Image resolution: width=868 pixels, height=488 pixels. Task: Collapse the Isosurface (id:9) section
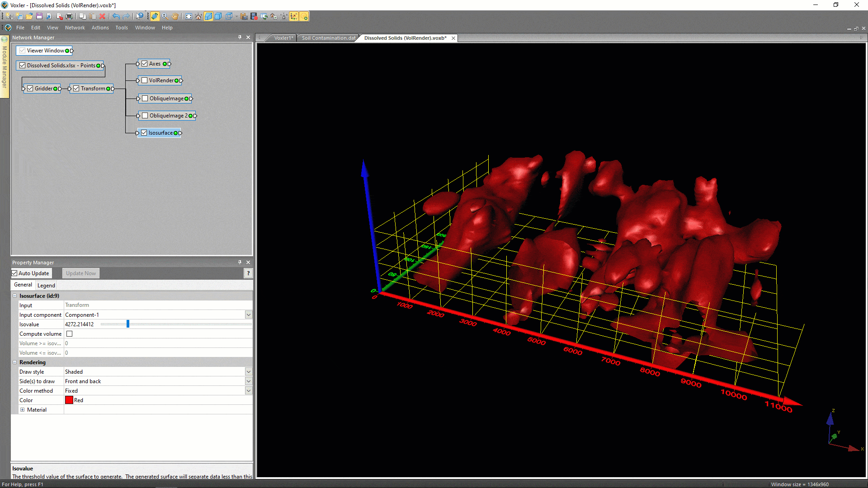[14, 296]
